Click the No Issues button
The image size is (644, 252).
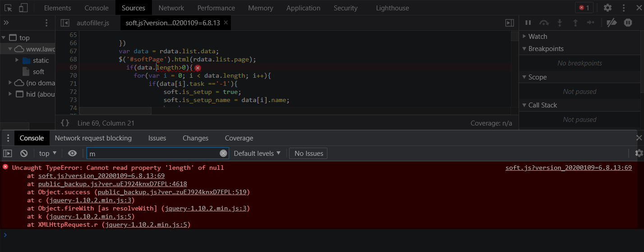tap(308, 154)
